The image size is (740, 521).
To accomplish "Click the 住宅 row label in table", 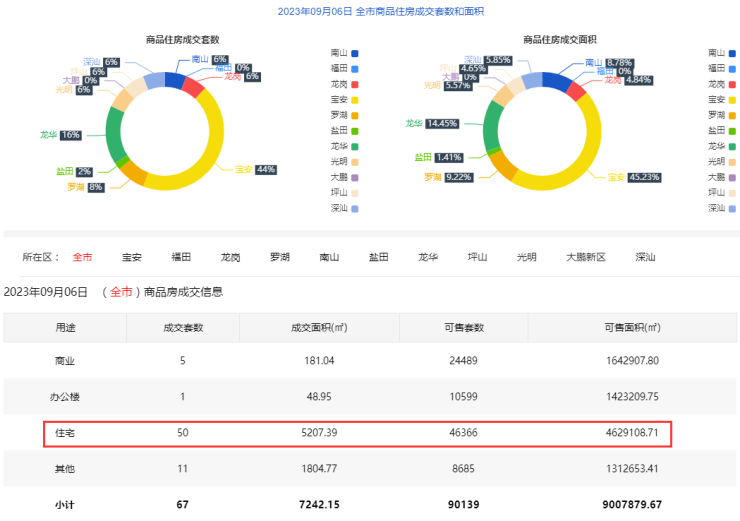I will click(65, 433).
